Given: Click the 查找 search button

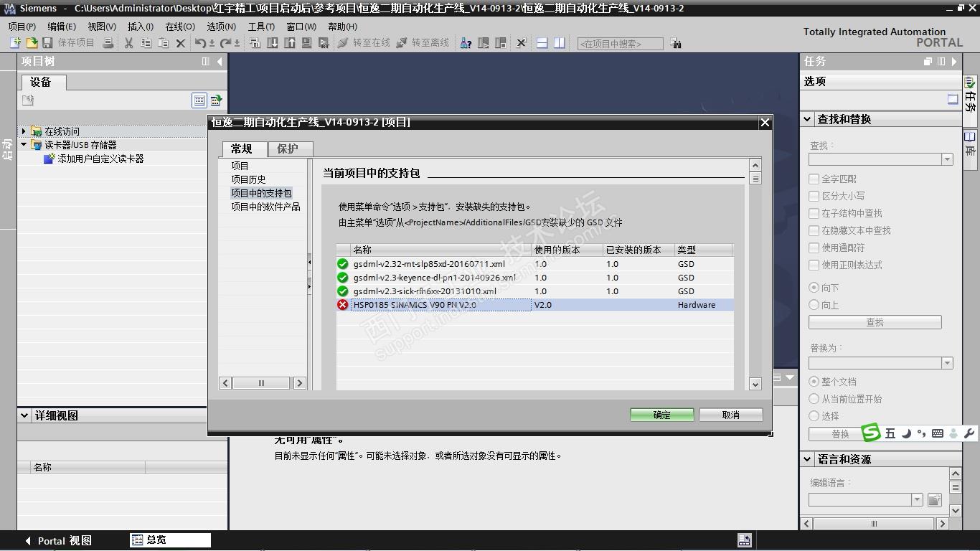Looking at the screenshot, I should tap(875, 322).
